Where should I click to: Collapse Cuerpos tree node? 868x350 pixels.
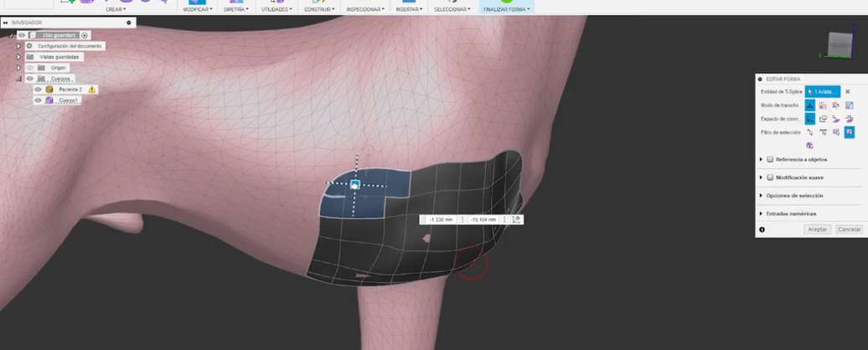click(x=18, y=79)
